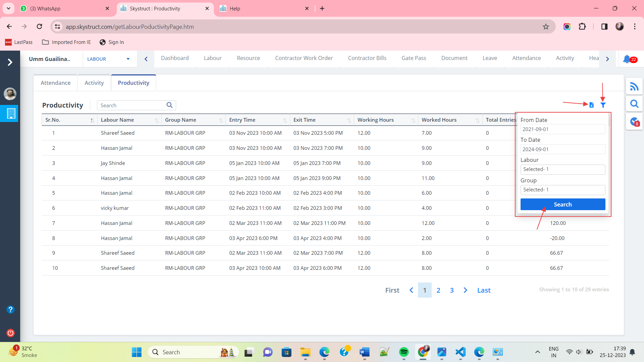Click the building icon in left sidebar

click(x=11, y=113)
